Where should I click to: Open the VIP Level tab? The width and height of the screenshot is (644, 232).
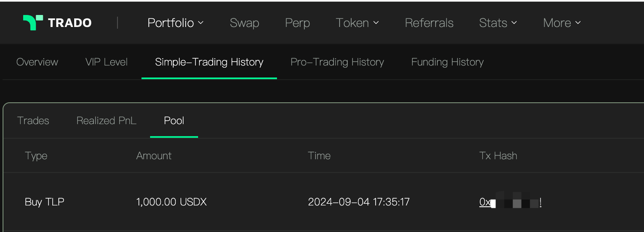click(106, 62)
